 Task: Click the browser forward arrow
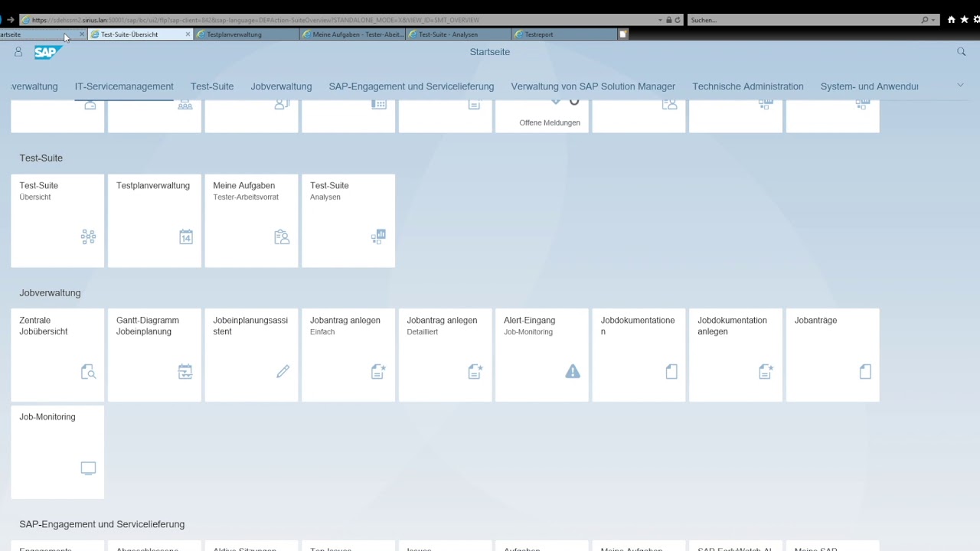tap(11, 20)
